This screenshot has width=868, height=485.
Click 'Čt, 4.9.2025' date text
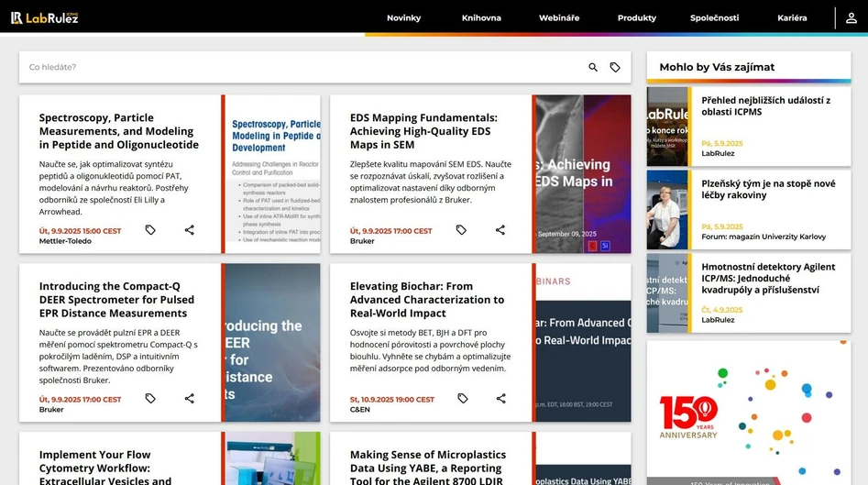pos(722,310)
